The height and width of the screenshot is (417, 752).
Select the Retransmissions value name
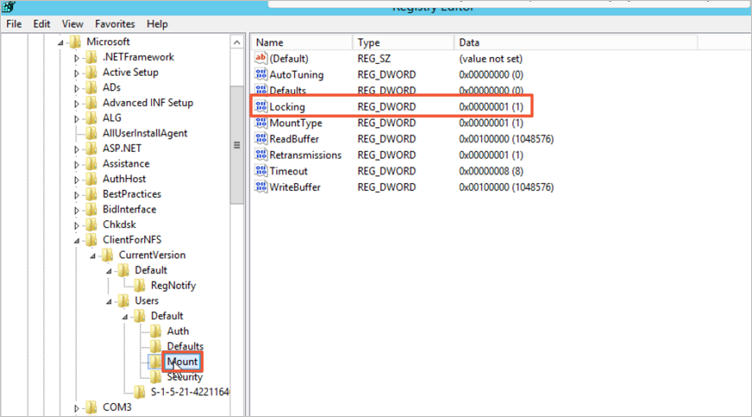coord(306,155)
